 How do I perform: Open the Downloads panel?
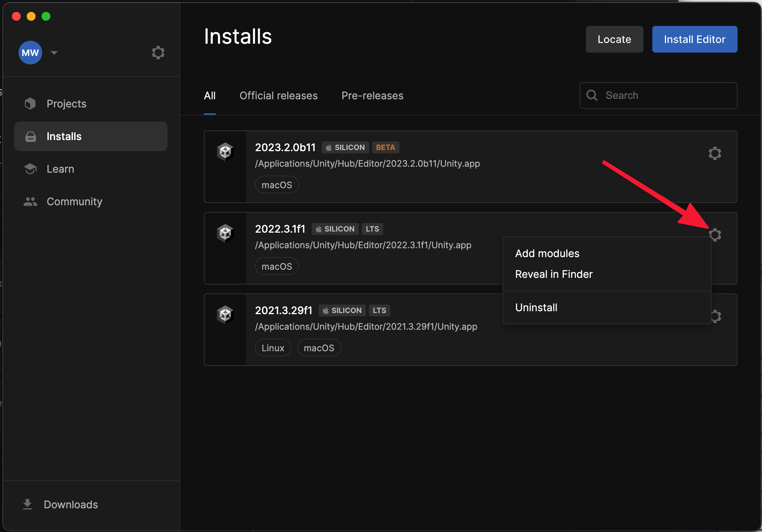point(70,505)
